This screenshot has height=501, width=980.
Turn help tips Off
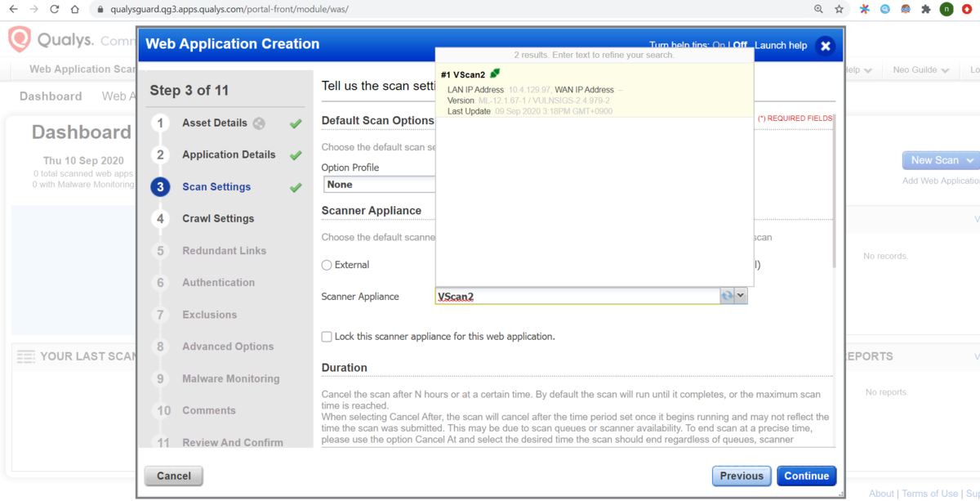point(740,46)
